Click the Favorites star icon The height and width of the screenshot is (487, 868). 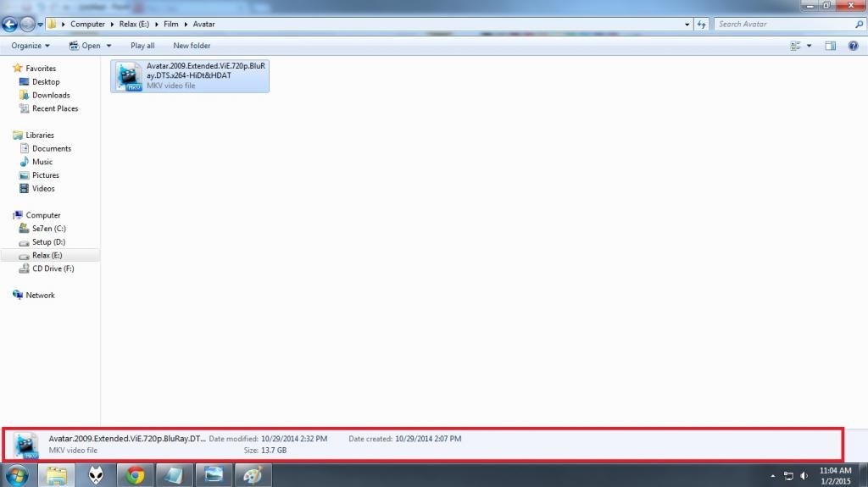tap(17, 68)
